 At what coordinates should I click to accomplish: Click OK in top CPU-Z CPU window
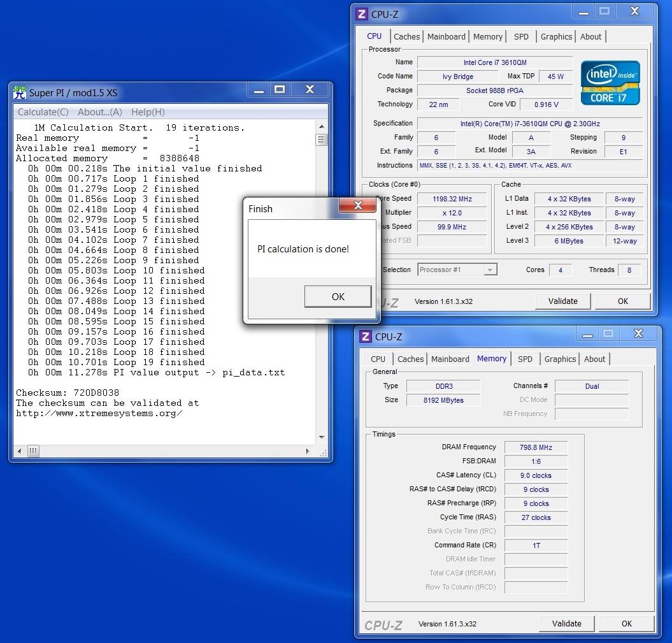pos(623,301)
